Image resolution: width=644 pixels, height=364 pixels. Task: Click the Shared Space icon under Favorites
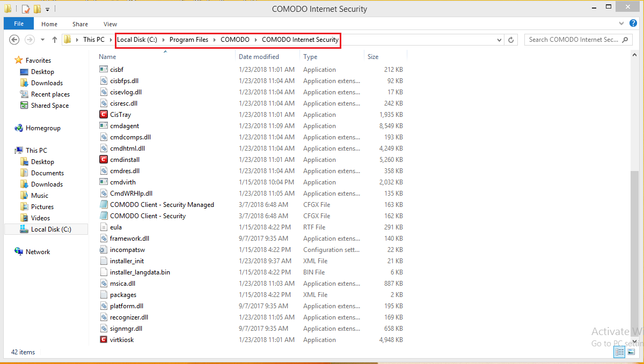[24, 106]
